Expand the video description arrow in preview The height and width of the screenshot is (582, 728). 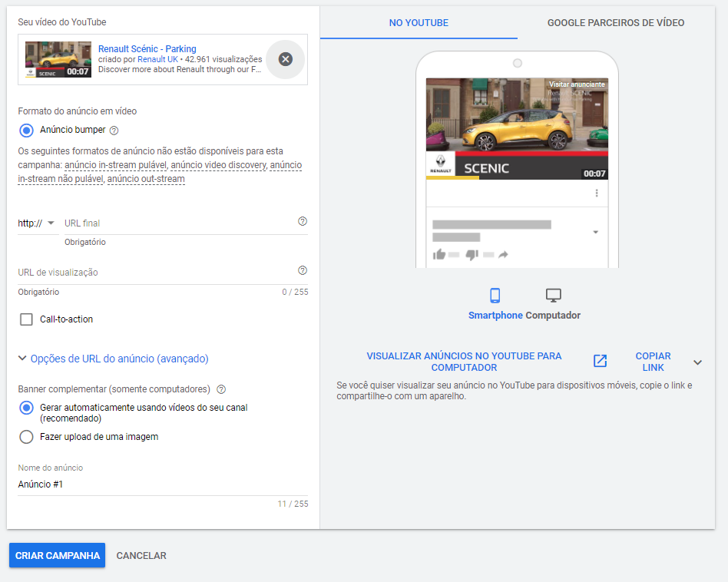(596, 232)
